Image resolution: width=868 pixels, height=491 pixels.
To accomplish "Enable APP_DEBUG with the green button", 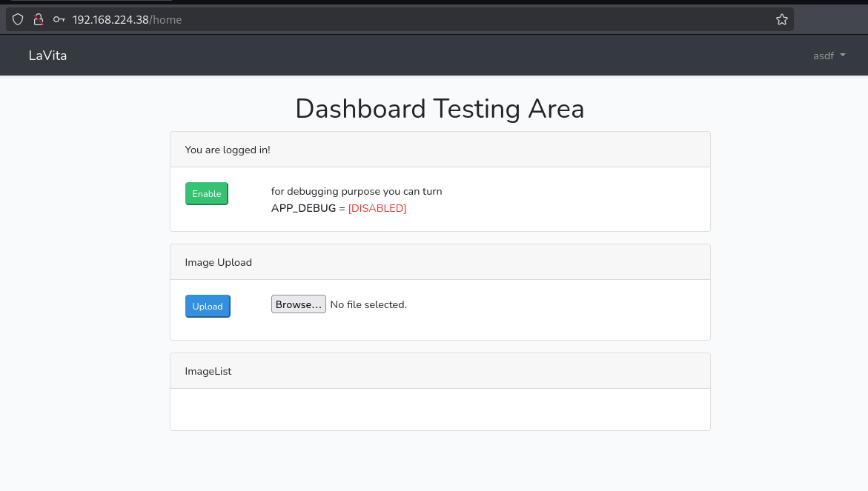I will tap(207, 193).
